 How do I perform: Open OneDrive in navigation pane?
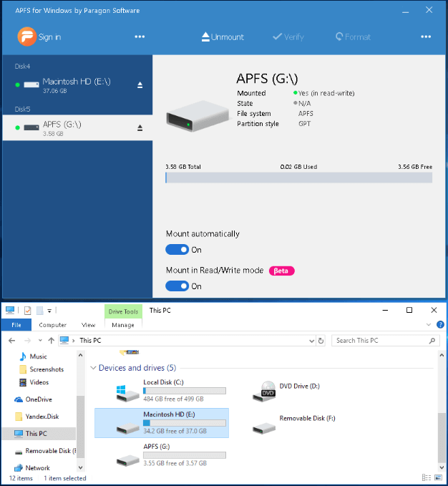coord(39,399)
